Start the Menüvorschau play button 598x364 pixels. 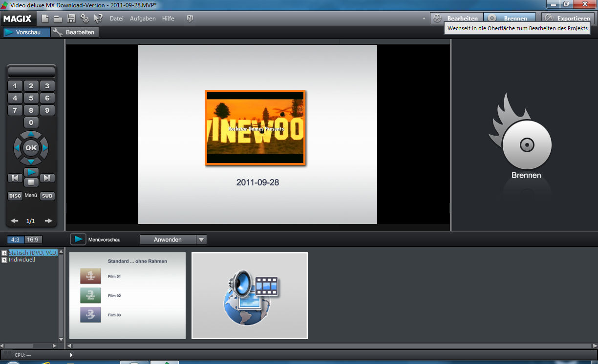[x=78, y=240]
